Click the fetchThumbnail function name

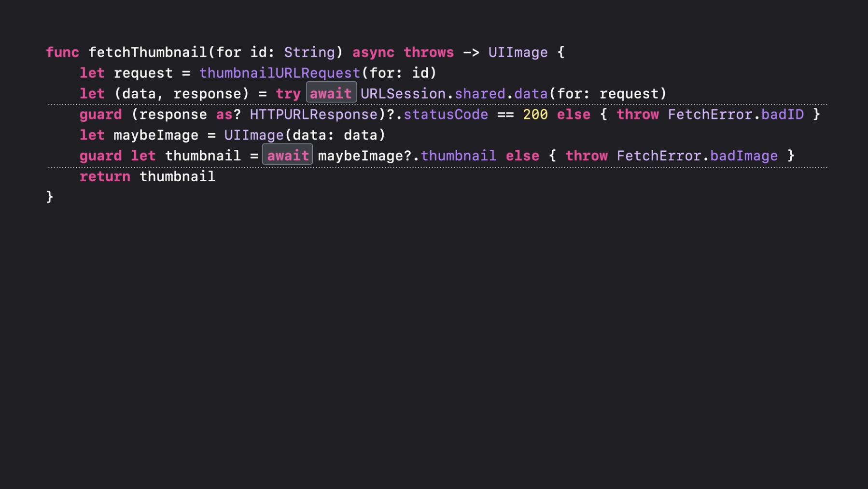click(148, 52)
